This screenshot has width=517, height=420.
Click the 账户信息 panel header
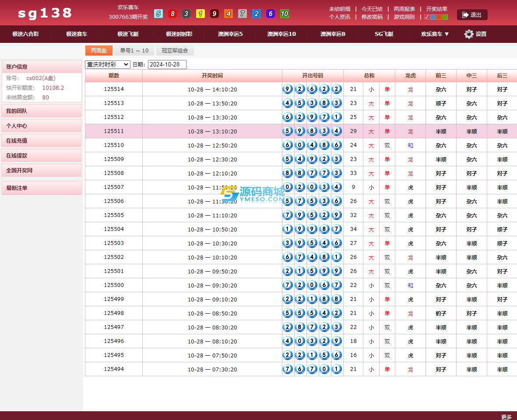tap(42, 66)
